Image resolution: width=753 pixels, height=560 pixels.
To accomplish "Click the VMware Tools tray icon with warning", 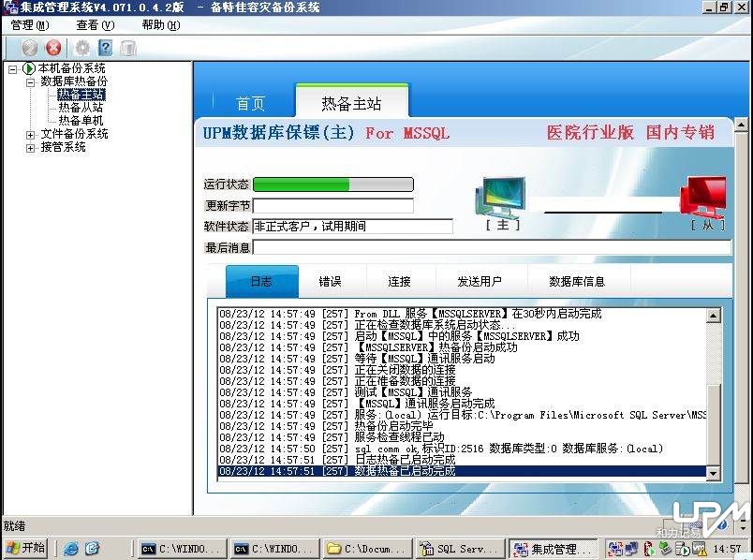I will point(699,549).
